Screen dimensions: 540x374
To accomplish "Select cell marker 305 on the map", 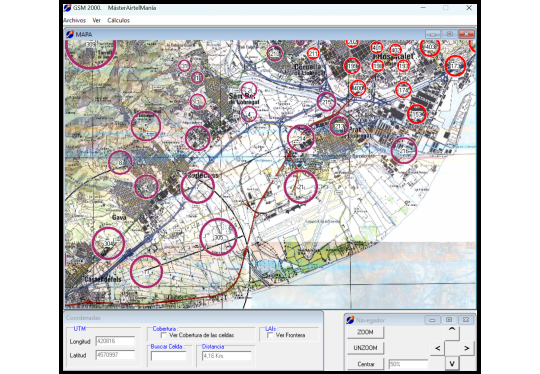I will point(218,237).
